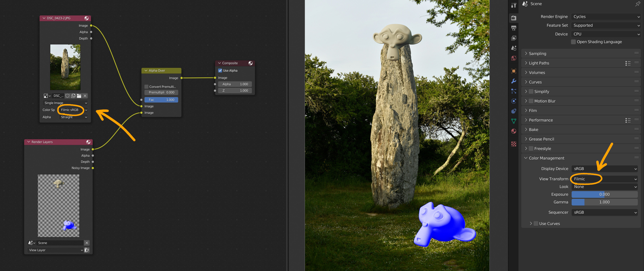
Task: Open the Performance presets list icon
Action: pyautogui.click(x=628, y=120)
